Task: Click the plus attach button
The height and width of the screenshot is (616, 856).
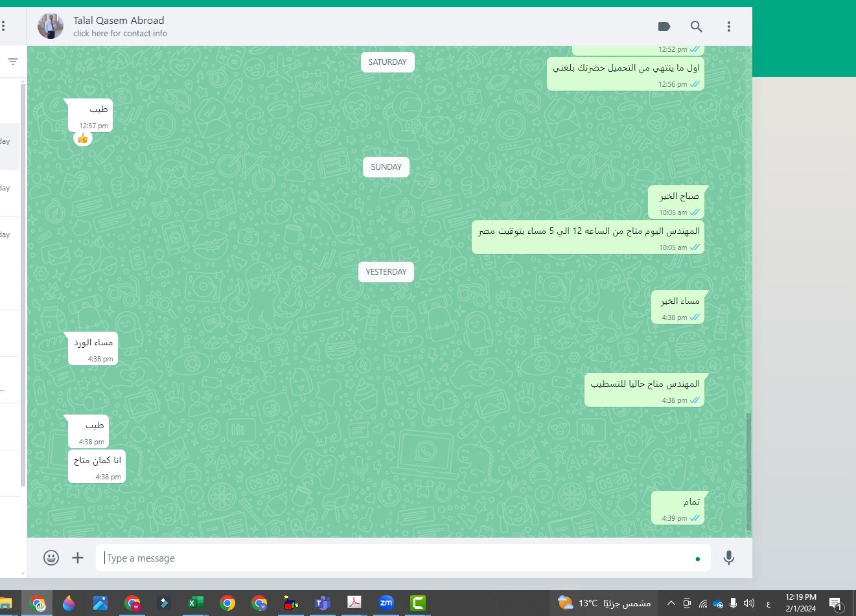Action: point(78,558)
